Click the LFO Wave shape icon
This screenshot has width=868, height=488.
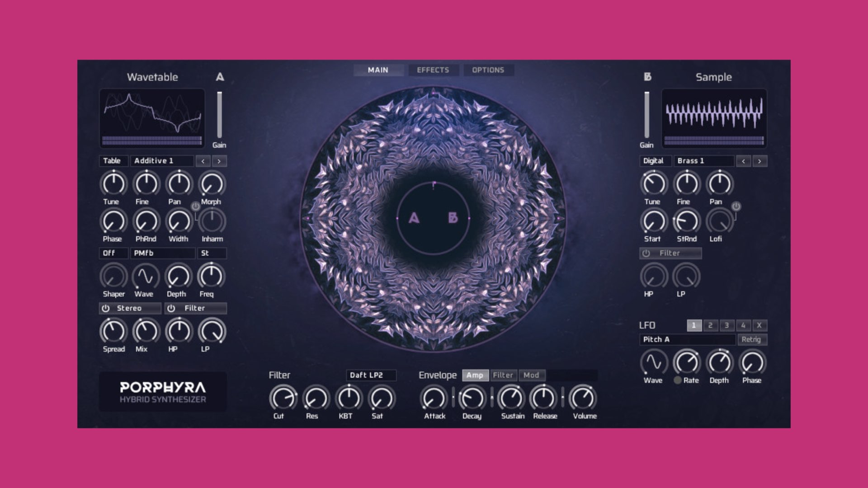coord(653,362)
